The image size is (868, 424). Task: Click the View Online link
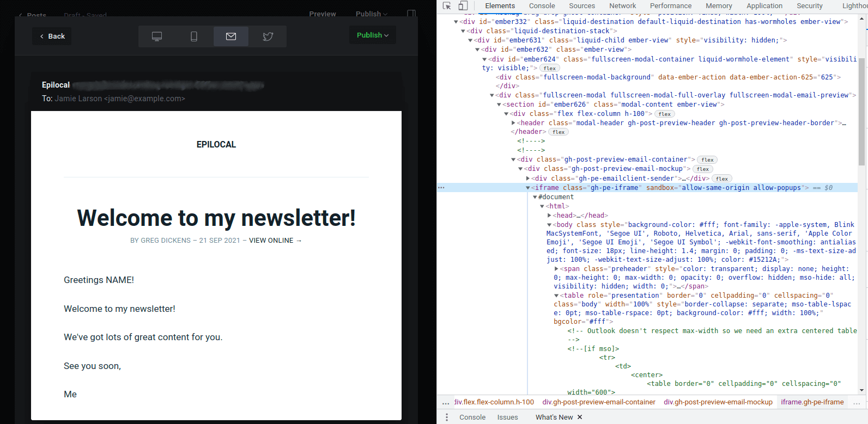pyautogui.click(x=275, y=241)
